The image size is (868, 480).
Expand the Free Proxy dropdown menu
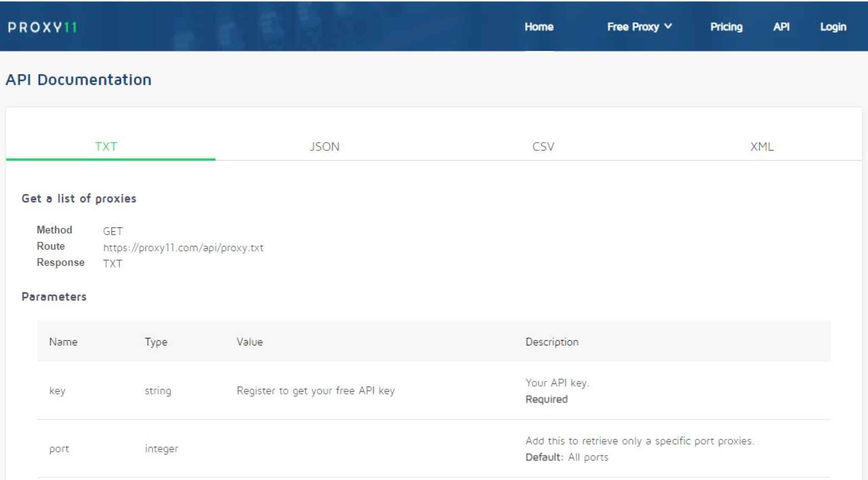(639, 27)
